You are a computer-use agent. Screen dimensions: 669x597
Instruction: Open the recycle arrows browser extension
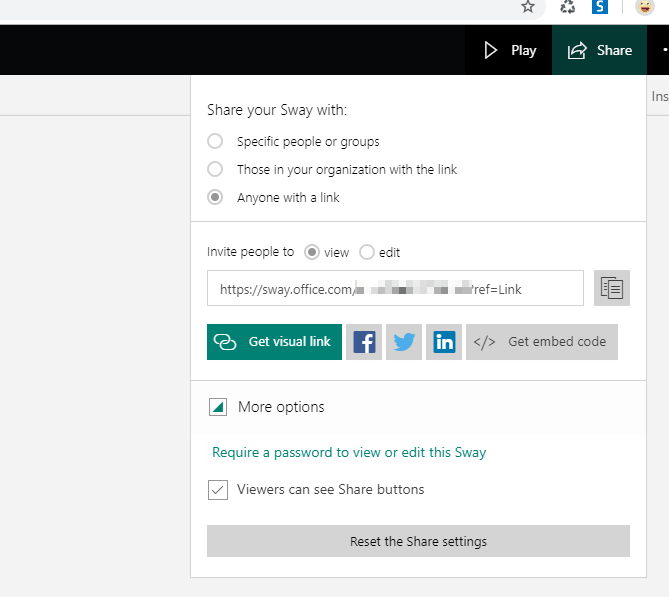click(x=567, y=7)
